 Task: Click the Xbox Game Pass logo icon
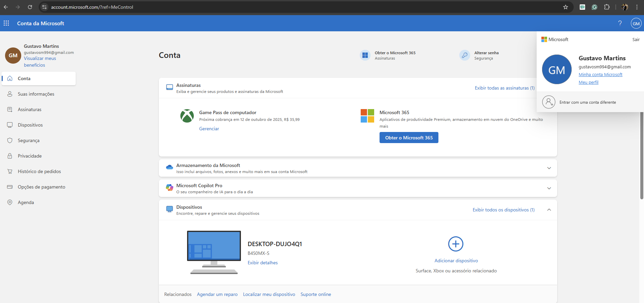[x=187, y=116]
